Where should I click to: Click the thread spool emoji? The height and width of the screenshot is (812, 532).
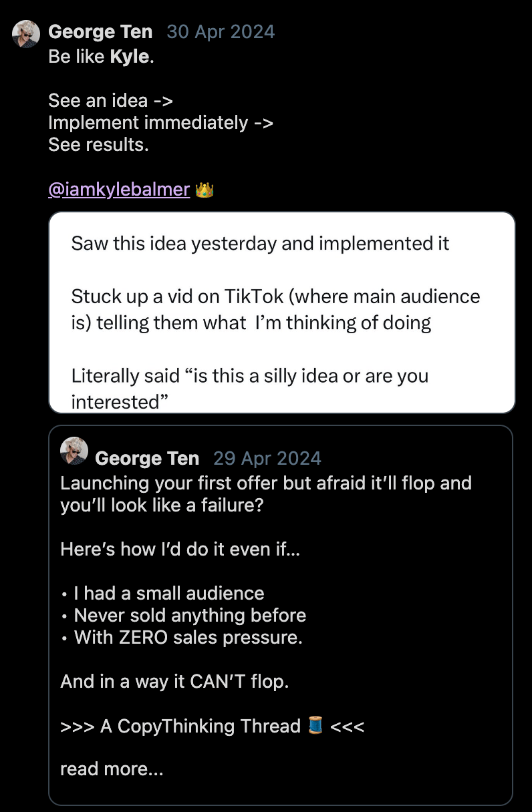(x=316, y=725)
